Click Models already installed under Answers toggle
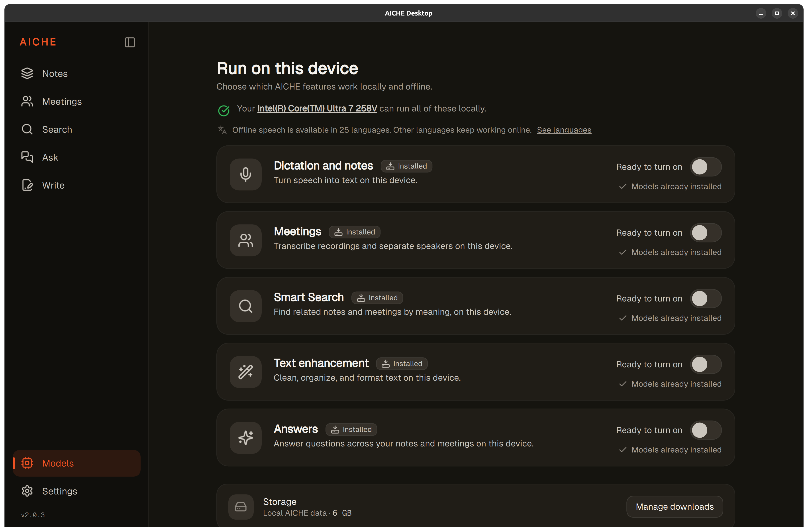This screenshot has height=532, width=808. [x=670, y=450]
